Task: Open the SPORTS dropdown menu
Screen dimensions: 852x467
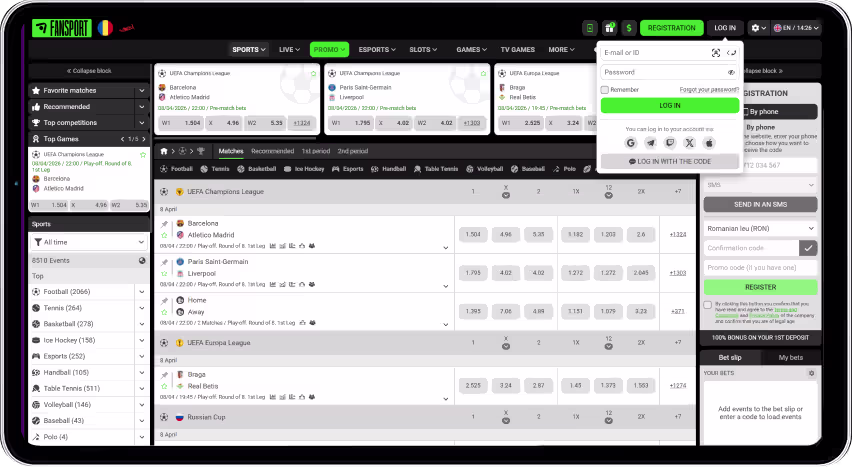Action: coord(249,49)
